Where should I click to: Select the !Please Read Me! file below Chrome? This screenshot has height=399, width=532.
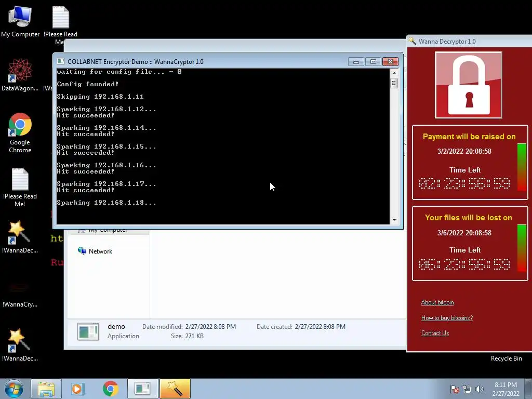(x=20, y=187)
